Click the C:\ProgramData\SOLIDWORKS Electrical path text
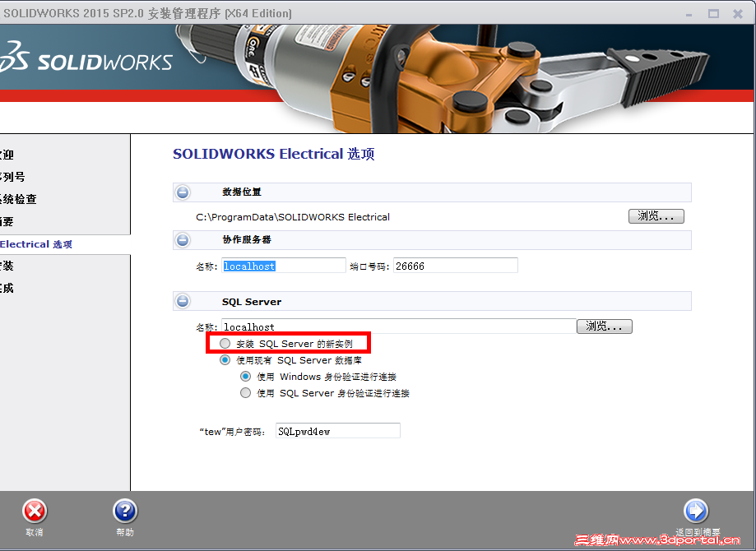The width and height of the screenshot is (756, 551). coord(293,217)
